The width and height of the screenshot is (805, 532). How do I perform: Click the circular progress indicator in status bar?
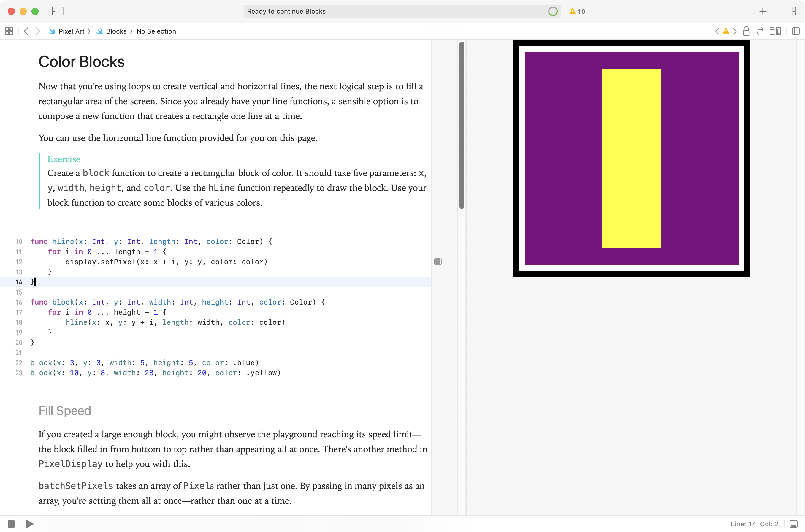[x=553, y=11]
